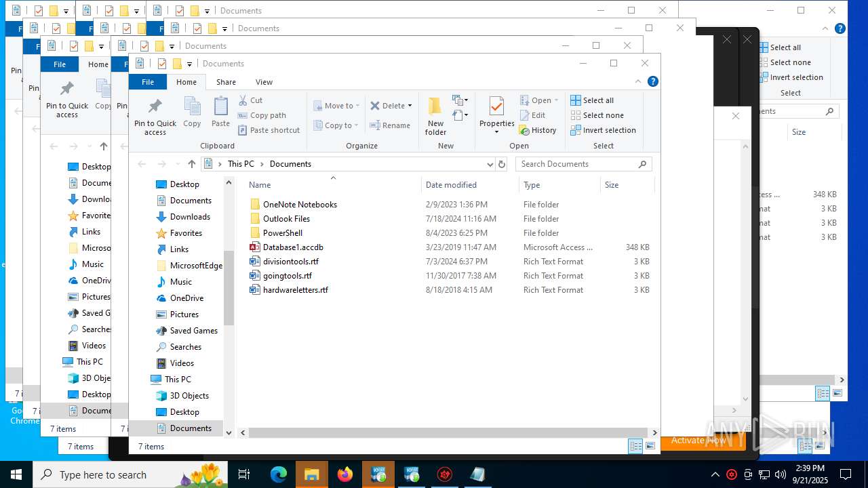Click the Copy icon in Clipboard group
Image resolution: width=868 pixels, height=488 pixels.
[192, 112]
